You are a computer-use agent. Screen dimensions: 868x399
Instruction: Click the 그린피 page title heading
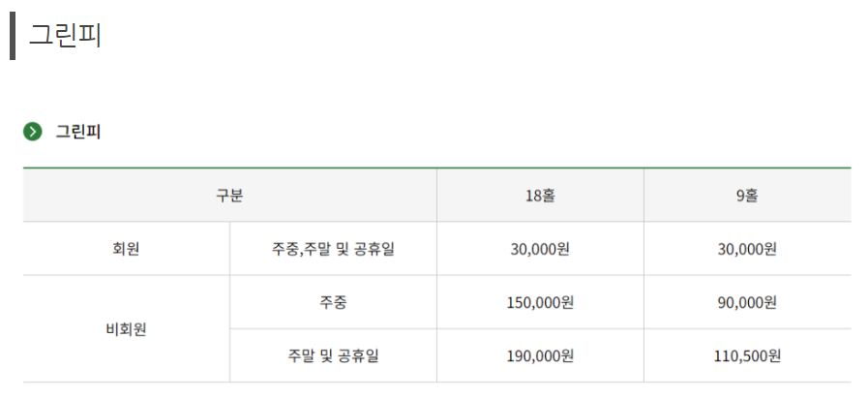point(66,35)
